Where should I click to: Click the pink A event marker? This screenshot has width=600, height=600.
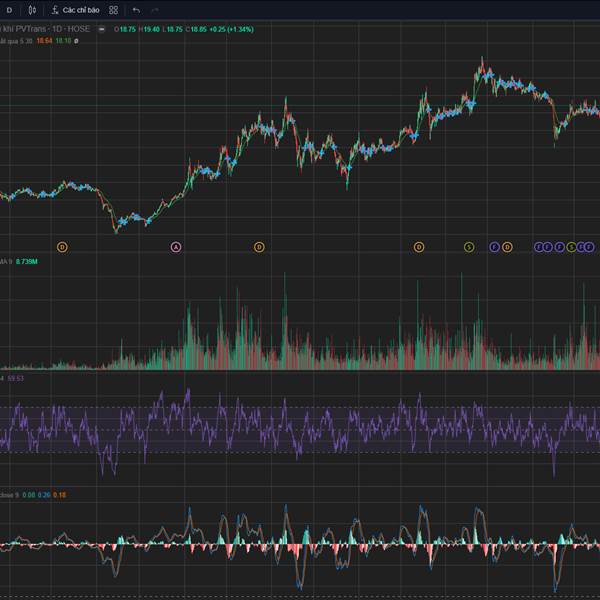click(177, 246)
